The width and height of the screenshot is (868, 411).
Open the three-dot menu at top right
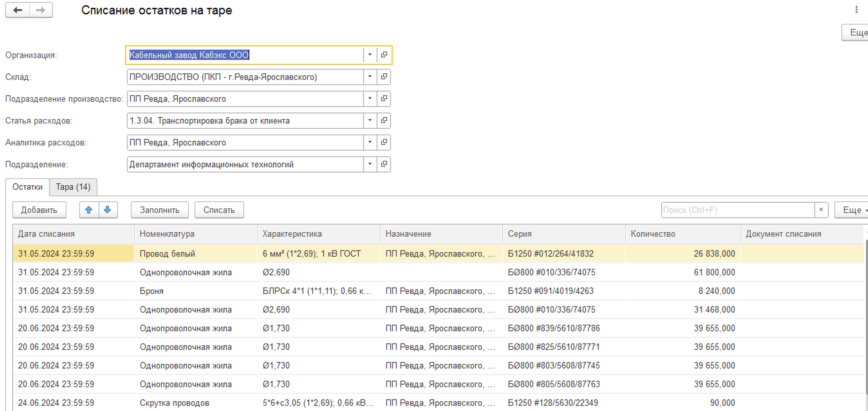(856, 9)
